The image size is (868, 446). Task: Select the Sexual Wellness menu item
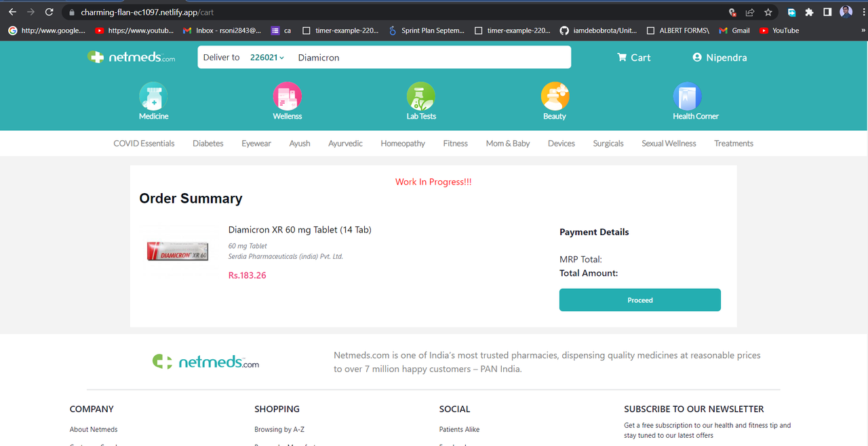pos(669,144)
